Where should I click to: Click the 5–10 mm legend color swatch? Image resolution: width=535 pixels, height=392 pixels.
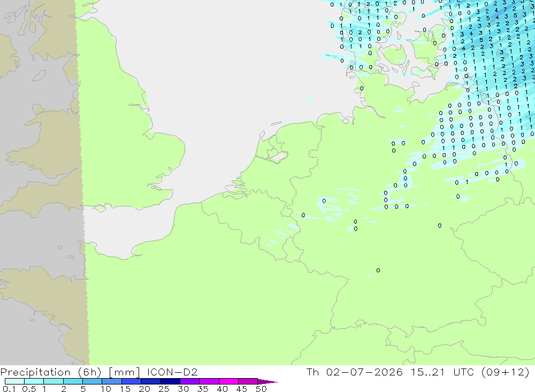click(93, 381)
